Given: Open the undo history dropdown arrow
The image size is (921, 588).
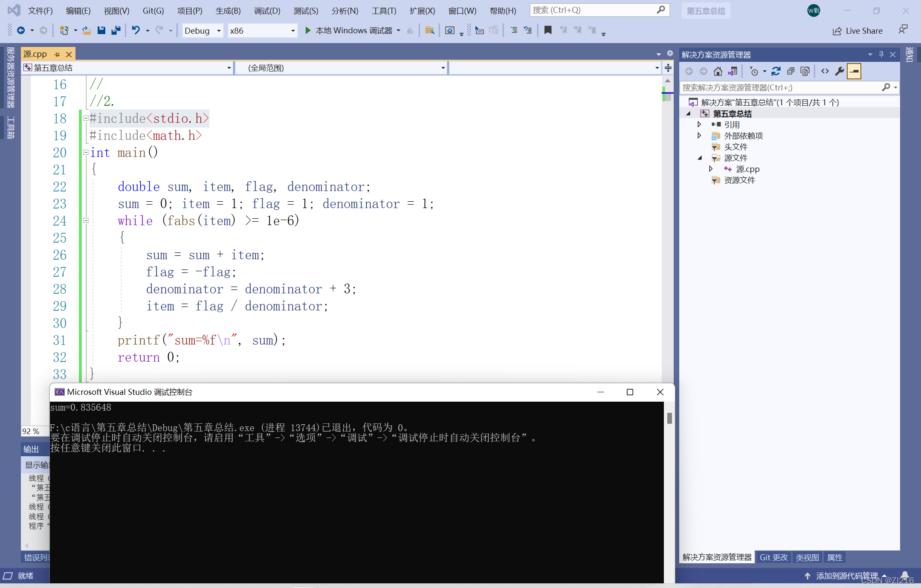Looking at the screenshot, I should pyautogui.click(x=148, y=30).
